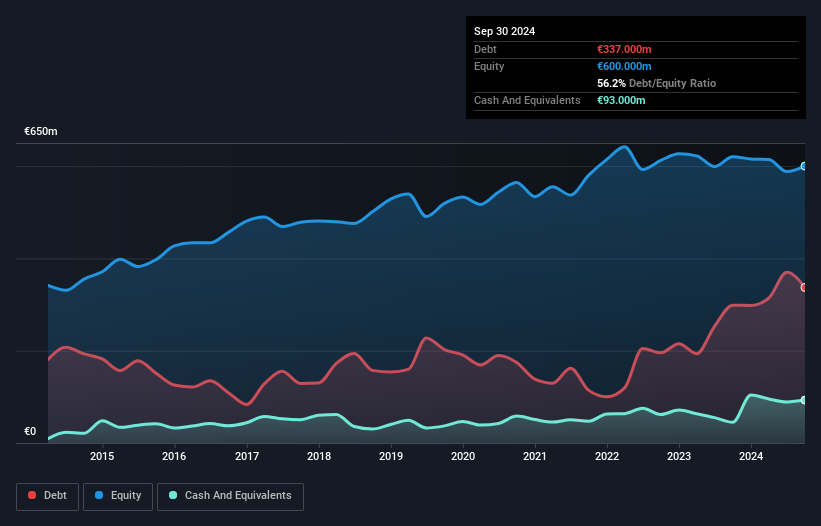The width and height of the screenshot is (821, 526).
Task: Click the teal Cash endpoint marker
Action: [x=804, y=400]
